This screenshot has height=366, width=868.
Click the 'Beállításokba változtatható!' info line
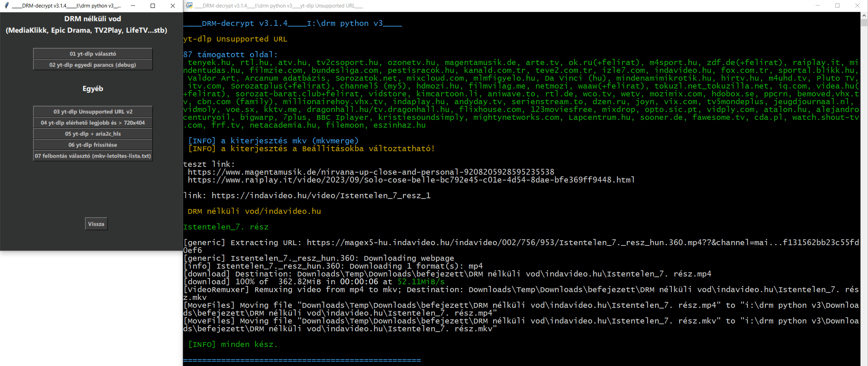click(x=311, y=149)
